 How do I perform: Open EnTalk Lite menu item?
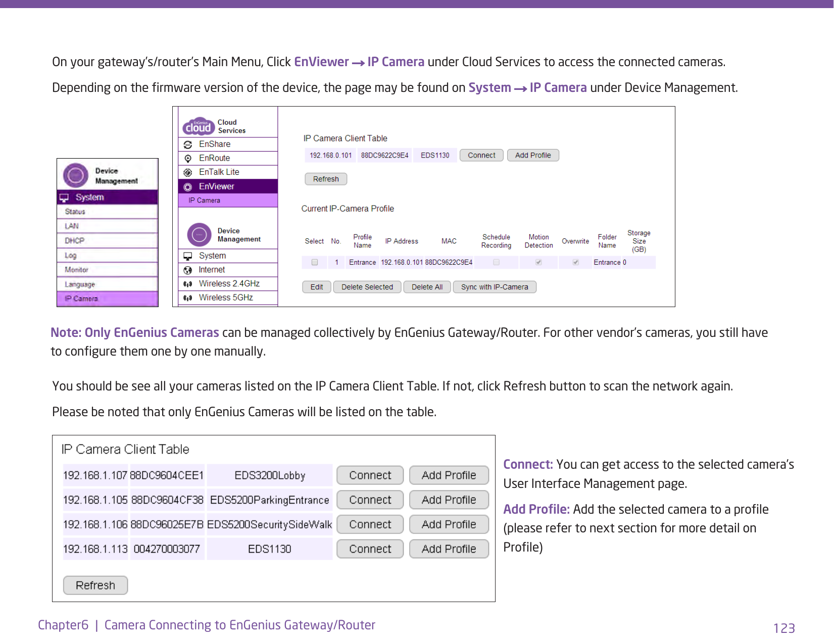click(x=228, y=172)
